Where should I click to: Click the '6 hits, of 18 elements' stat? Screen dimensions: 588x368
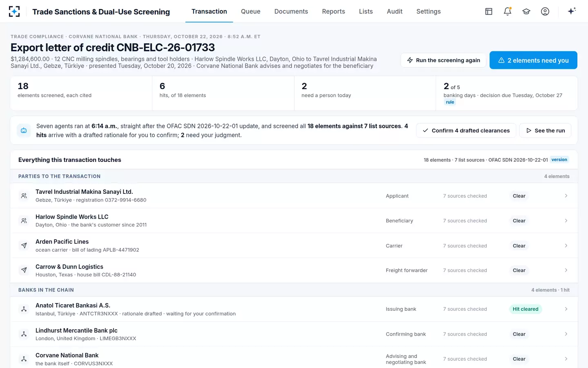[223, 93]
